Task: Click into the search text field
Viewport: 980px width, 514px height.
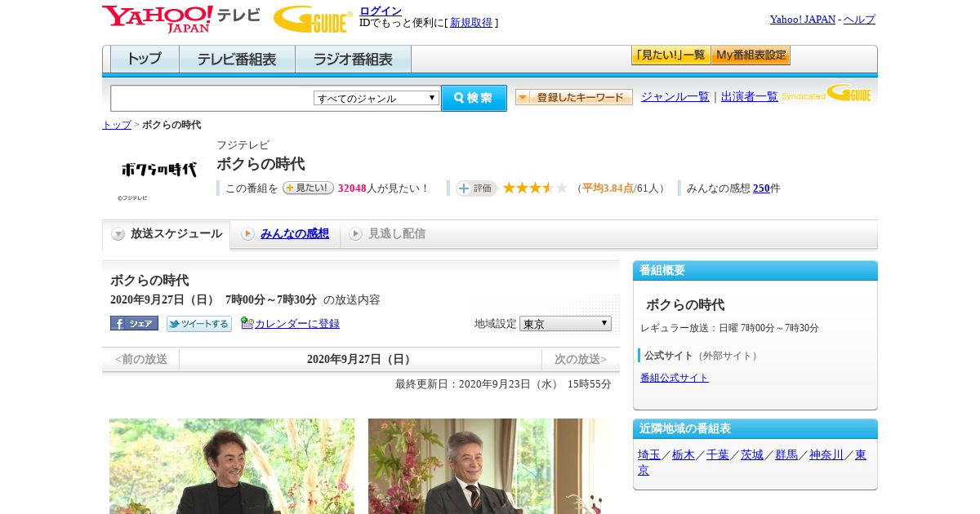Action: 212,98
